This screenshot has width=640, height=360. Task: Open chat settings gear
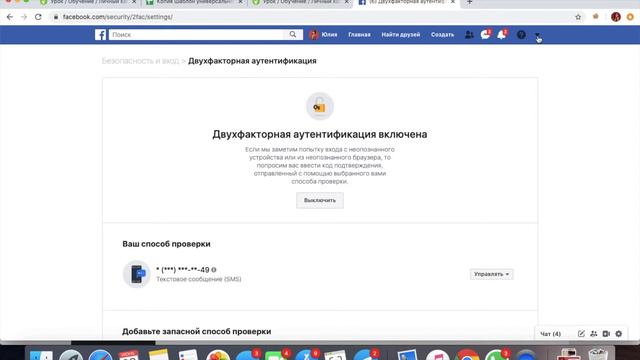pyautogui.click(x=619, y=333)
